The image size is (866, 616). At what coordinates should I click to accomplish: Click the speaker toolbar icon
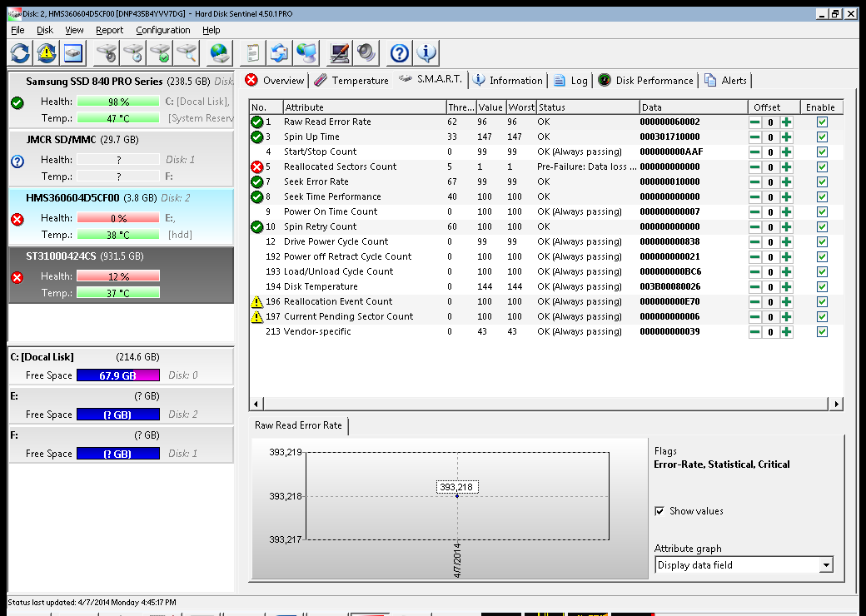(366, 53)
